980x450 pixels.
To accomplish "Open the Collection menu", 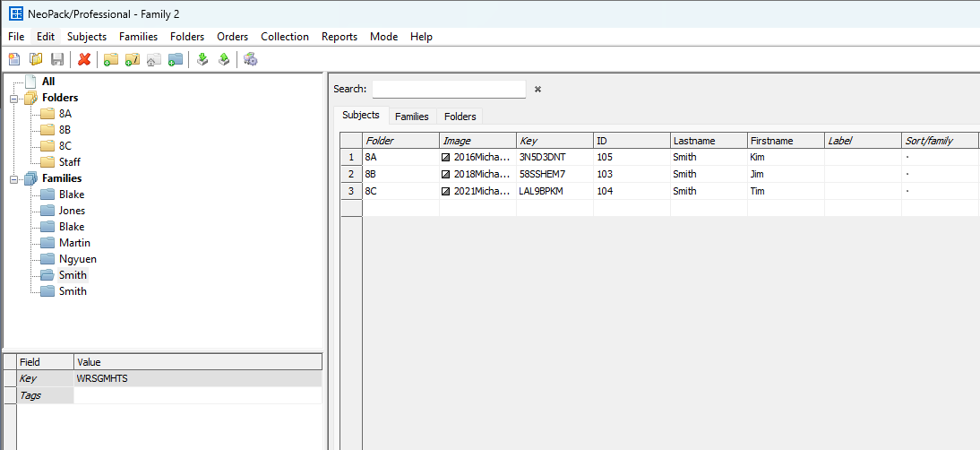I will point(285,37).
